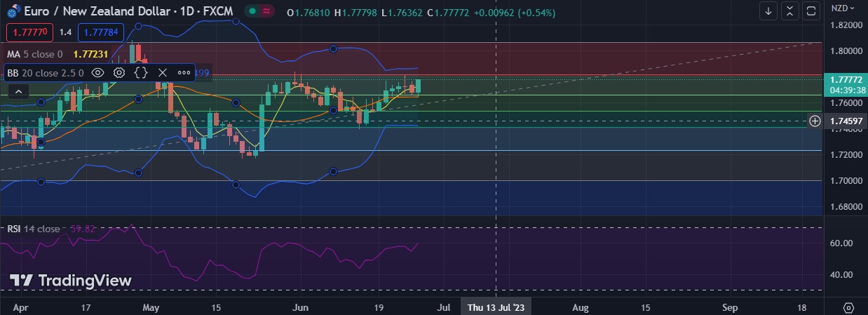Remove the Bollinger Bands indicator
The image size is (868, 315).
click(163, 72)
